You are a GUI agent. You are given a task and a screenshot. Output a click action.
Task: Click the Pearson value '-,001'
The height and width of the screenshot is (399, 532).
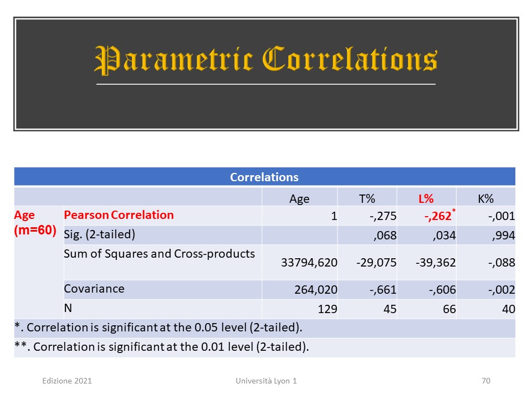coord(502,216)
